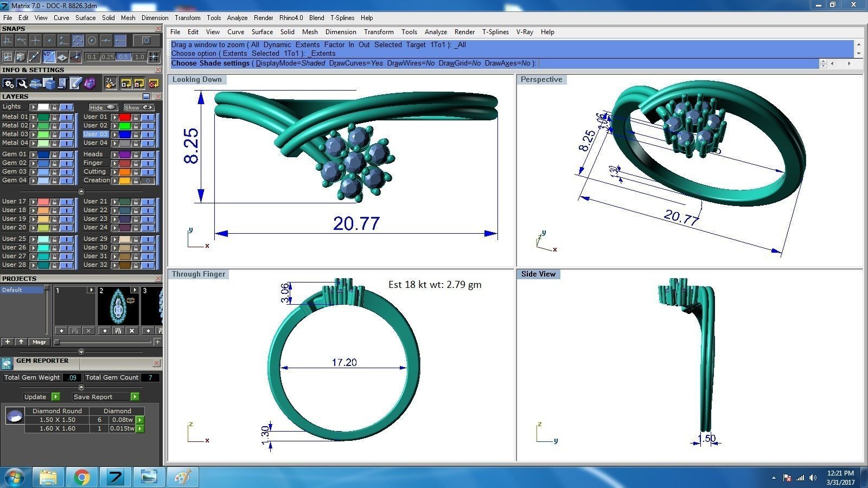Expand the Lights layer arrow

[x=33, y=107]
